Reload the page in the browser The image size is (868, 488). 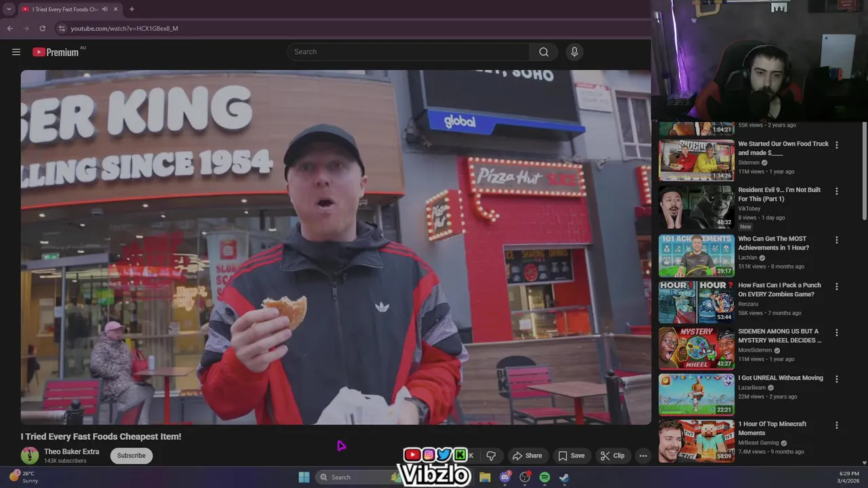42,28
